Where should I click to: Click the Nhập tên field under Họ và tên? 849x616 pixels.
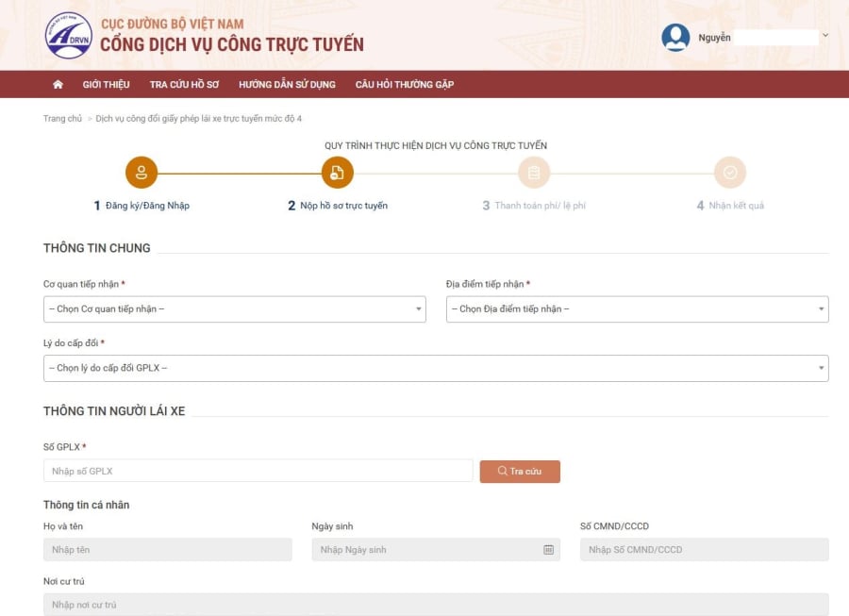point(167,549)
